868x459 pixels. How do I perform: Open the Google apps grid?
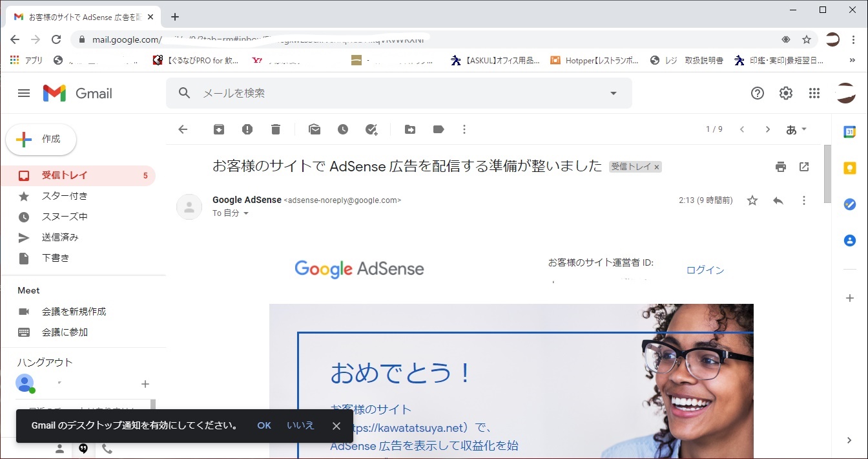tap(814, 93)
